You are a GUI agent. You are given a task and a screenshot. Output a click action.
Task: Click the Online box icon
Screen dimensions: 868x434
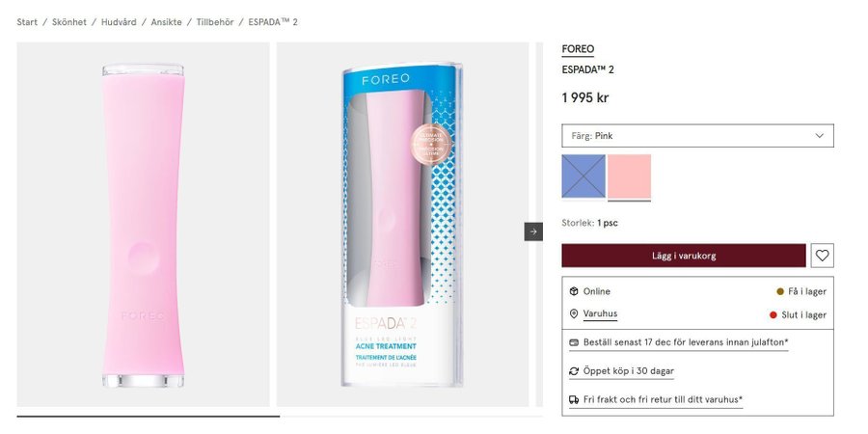point(574,291)
